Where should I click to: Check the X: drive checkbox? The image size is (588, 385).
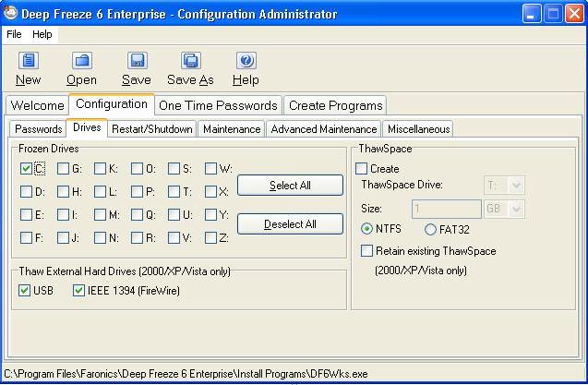210,192
